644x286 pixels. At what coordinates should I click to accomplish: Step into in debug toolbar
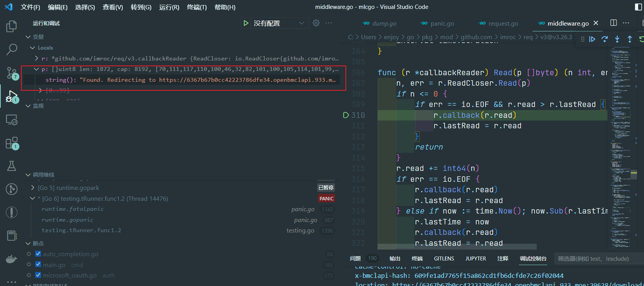(x=617, y=39)
